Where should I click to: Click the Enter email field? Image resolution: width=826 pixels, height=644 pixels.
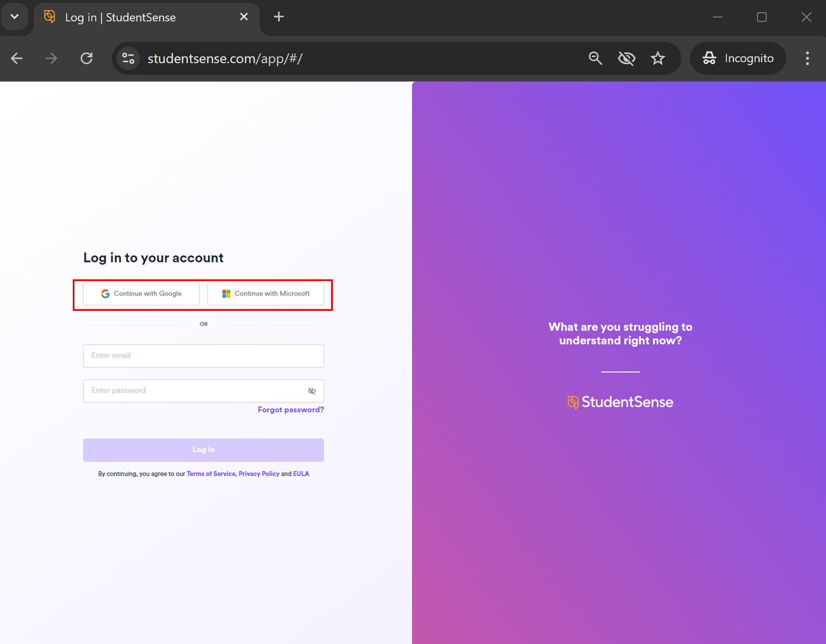click(x=203, y=355)
